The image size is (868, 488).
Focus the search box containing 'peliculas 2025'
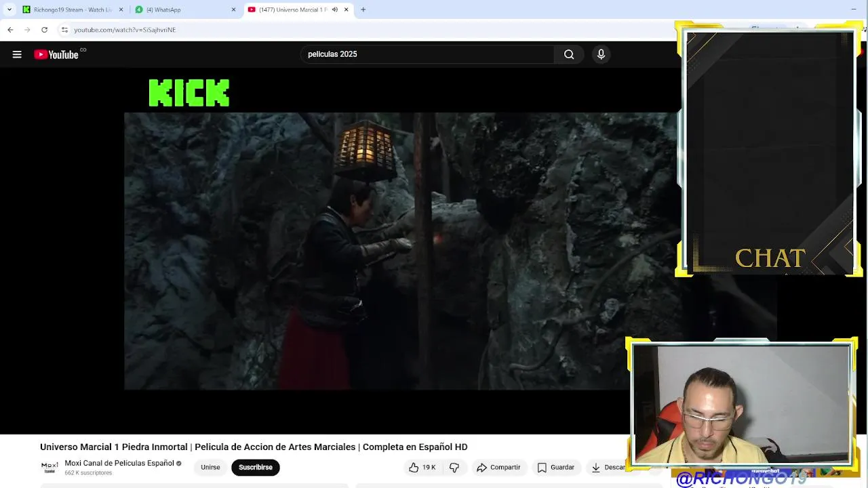click(427, 54)
